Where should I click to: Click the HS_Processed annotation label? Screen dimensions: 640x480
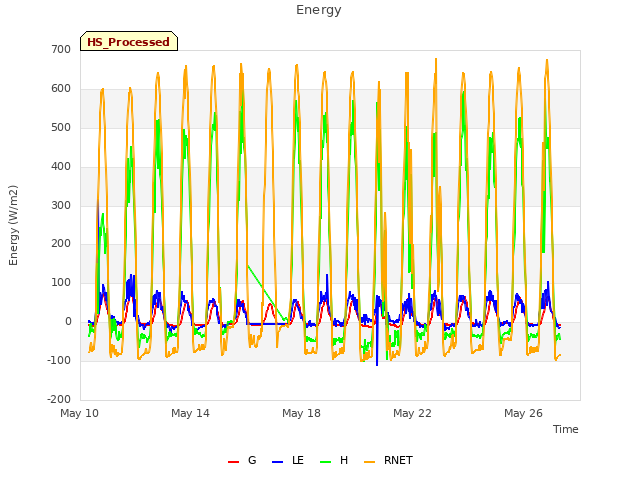point(129,42)
